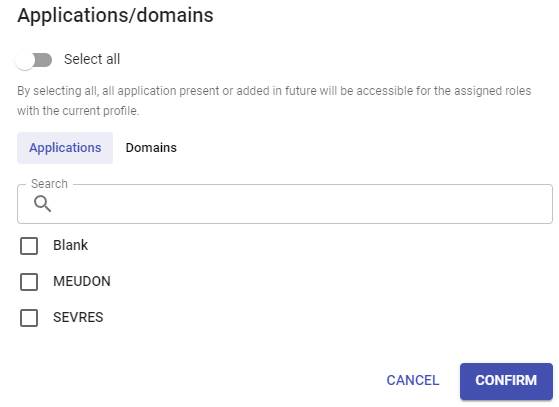Screen dimensions: 559x407
Task: Switch to the Domains tab
Action: coord(151,148)
